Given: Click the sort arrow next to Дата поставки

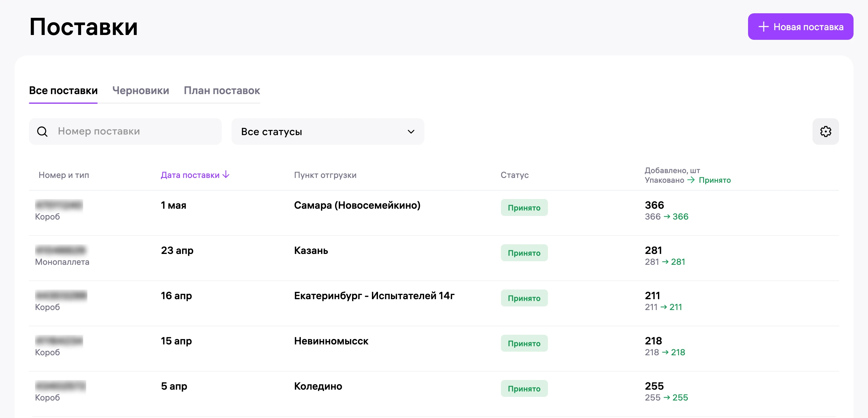Looking at the screenshot, I should click(x=226, y=174).
